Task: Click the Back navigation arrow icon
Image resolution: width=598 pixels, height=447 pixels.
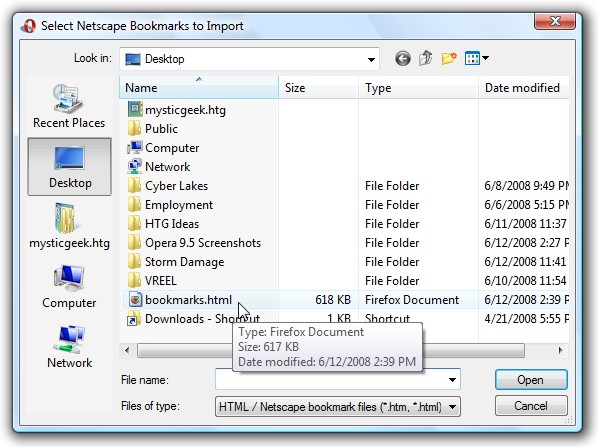Action: coord(403,59)
